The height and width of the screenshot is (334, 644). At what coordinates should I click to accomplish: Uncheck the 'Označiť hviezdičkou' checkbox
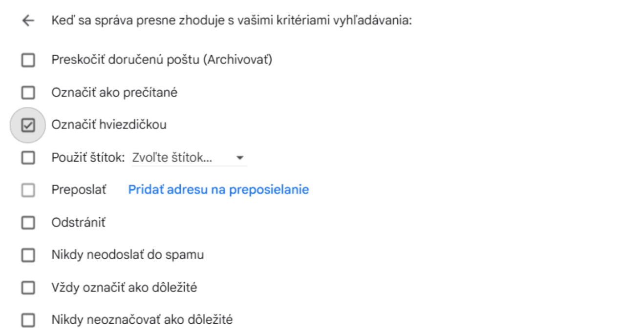28,125
